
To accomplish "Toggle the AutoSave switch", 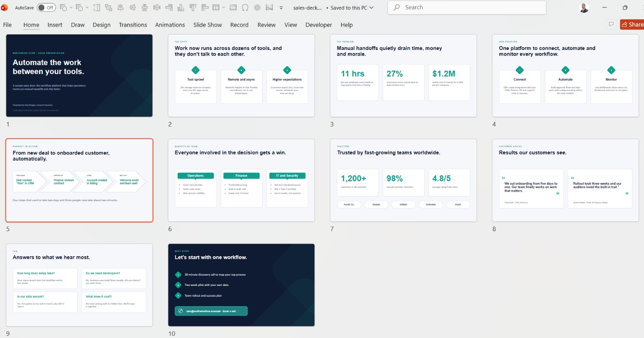I will click(47, 8).
